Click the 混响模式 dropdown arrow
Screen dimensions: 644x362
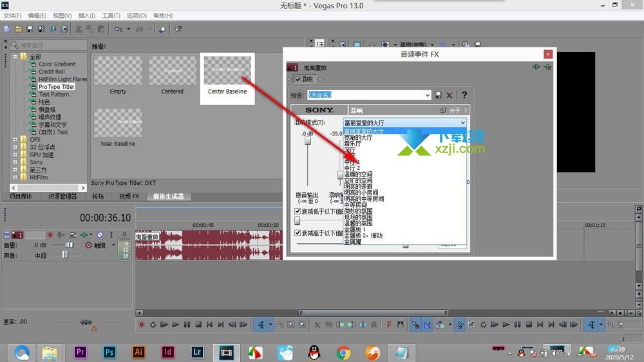(462, 122)
